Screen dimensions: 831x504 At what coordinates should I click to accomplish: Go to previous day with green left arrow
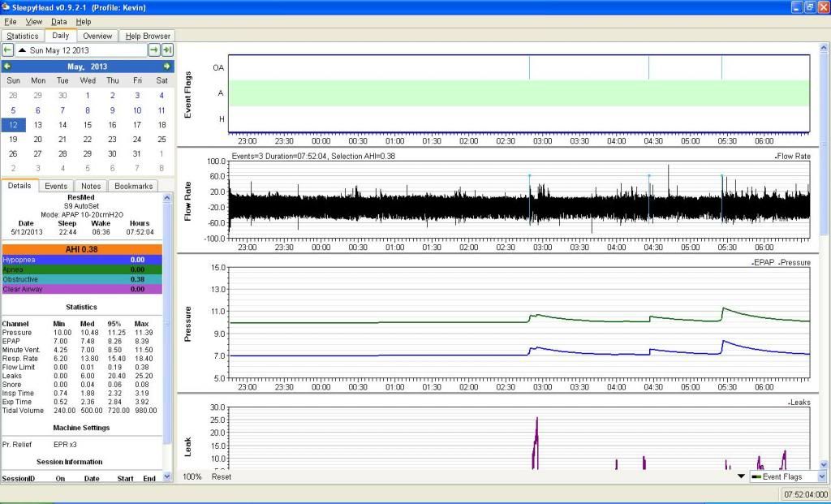[7, 50]
